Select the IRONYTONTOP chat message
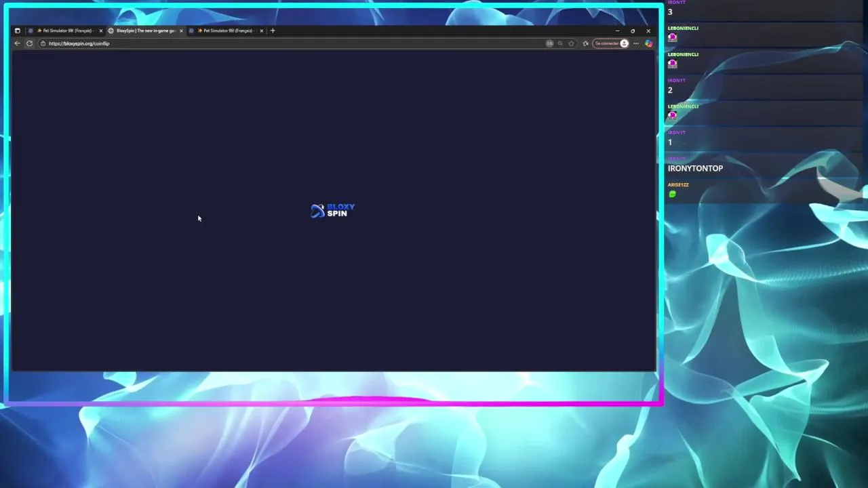Viewport: 868px width, 488px height. (x=695, y=168)
